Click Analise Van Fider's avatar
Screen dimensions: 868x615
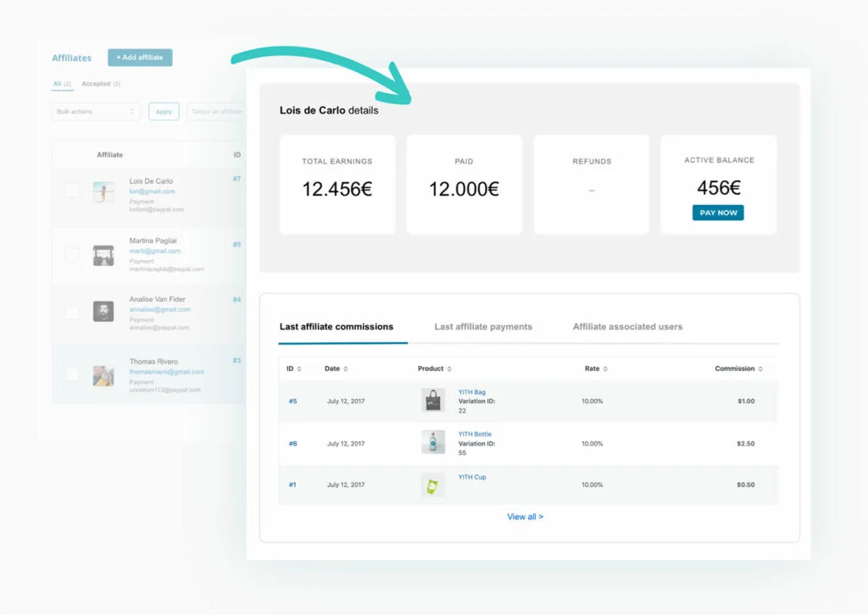pos(103,311)
